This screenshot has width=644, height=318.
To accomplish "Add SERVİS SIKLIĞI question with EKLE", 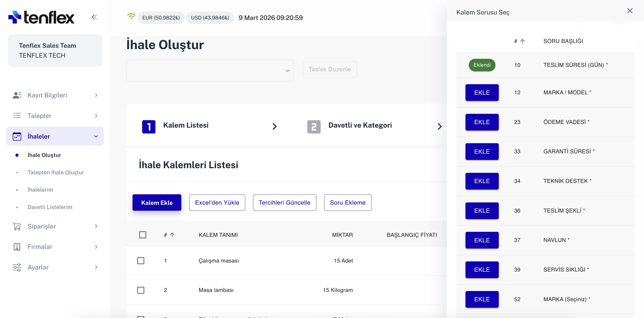I will click(x=482, y=270).
